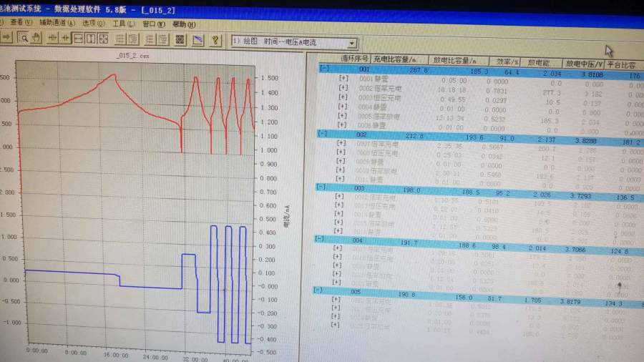The image size is (644, 362).
Task: Select the cycle 002 row number
Action: tap(362, 134)
